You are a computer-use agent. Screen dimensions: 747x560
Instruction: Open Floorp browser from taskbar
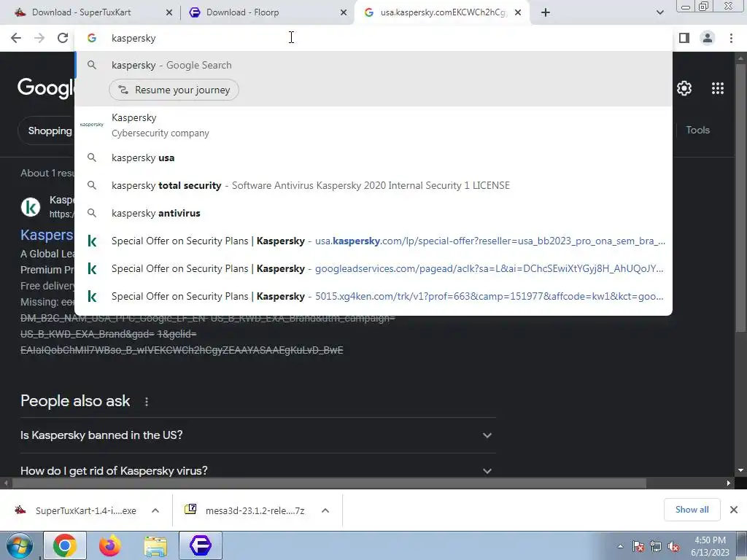click(201, 545)
